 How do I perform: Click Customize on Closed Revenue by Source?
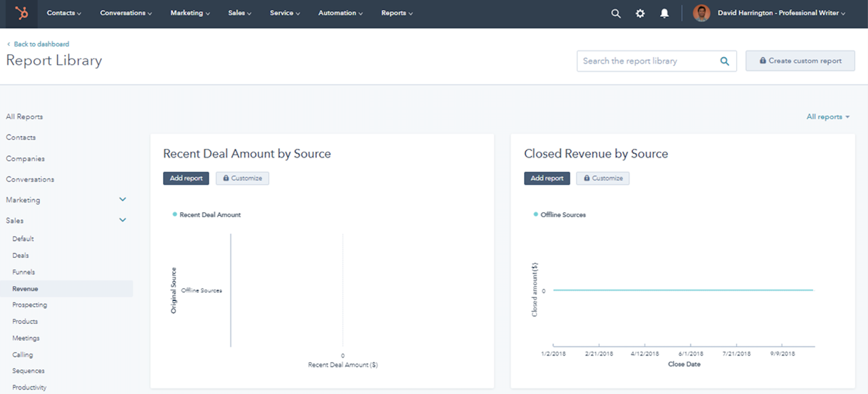[x=602, y=178]
